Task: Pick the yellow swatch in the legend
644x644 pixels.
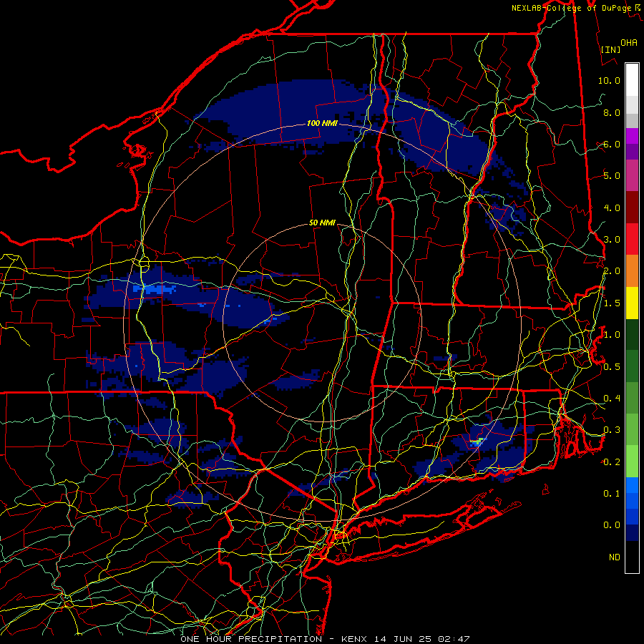Action: click(632, 303)
